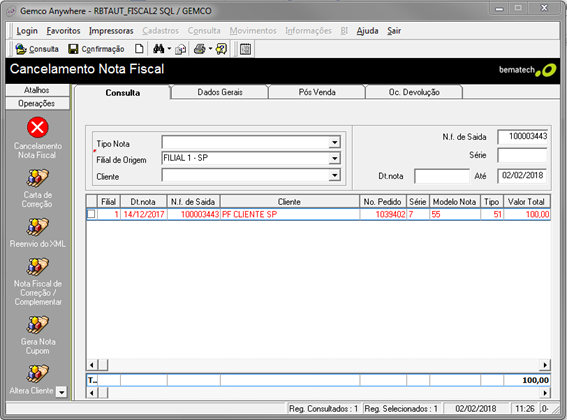Tick the checkbox on the PF CLIENTE SP row
Viewport: 567px width, 420px height.
(91, 214)
